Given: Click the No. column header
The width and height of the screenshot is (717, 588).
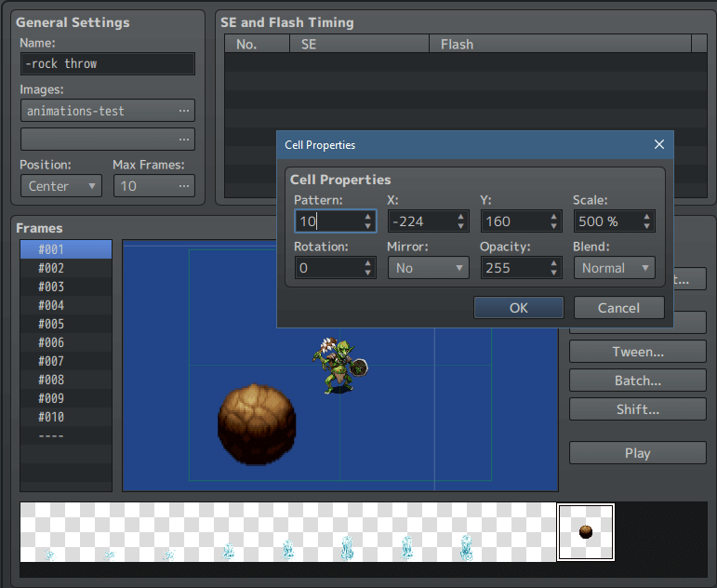Looking at the screenshot, I should coord(257,45).
